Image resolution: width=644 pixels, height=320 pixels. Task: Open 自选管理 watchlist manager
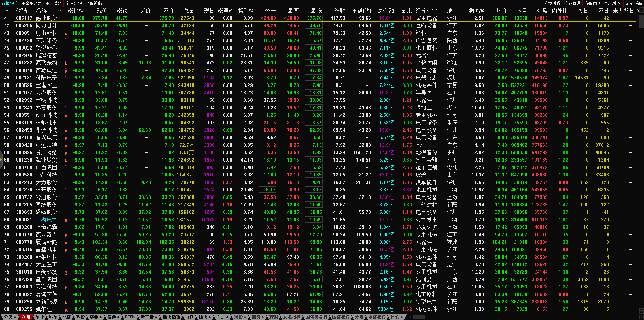point(572,3)
